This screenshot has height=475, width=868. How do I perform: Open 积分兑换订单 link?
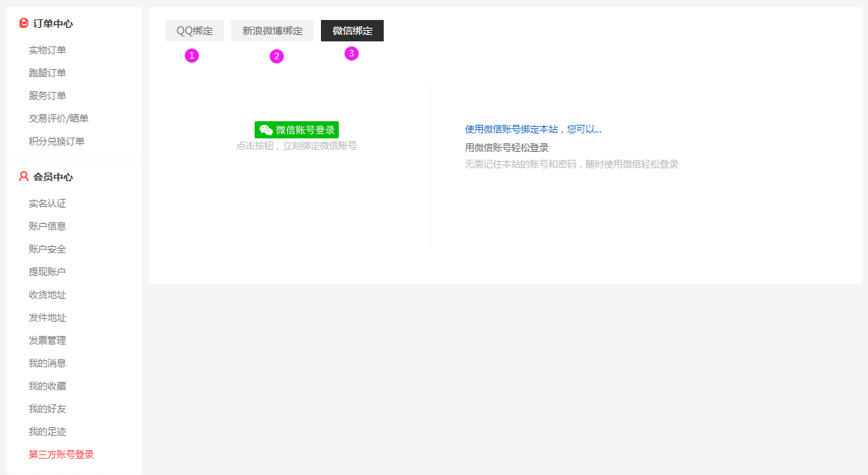[56, 141]
